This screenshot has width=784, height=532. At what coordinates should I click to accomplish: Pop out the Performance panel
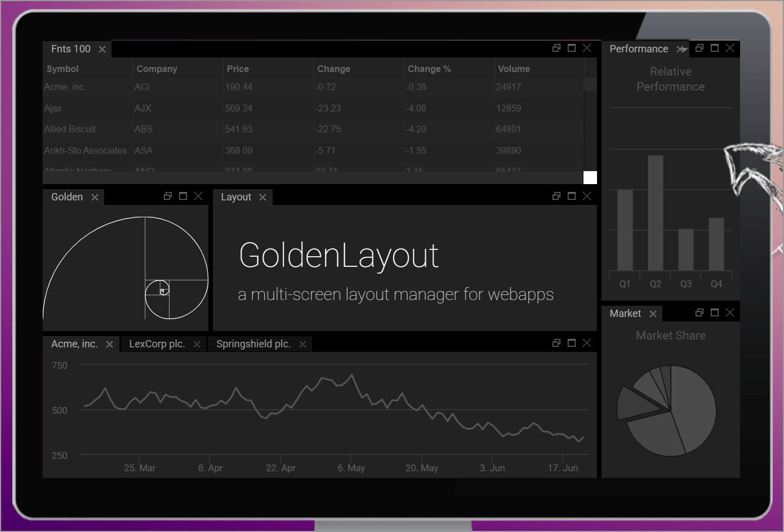pyautogui.click(x=700, y=48)
